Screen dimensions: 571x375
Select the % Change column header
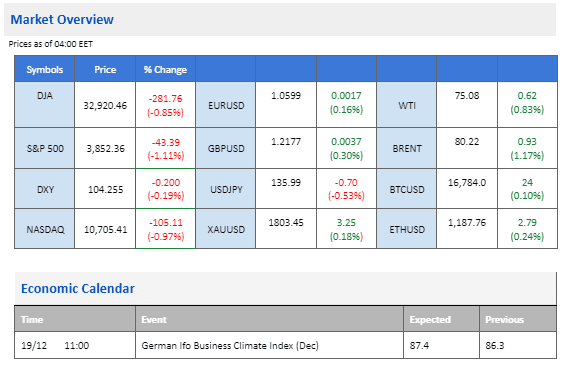(165, 69)
